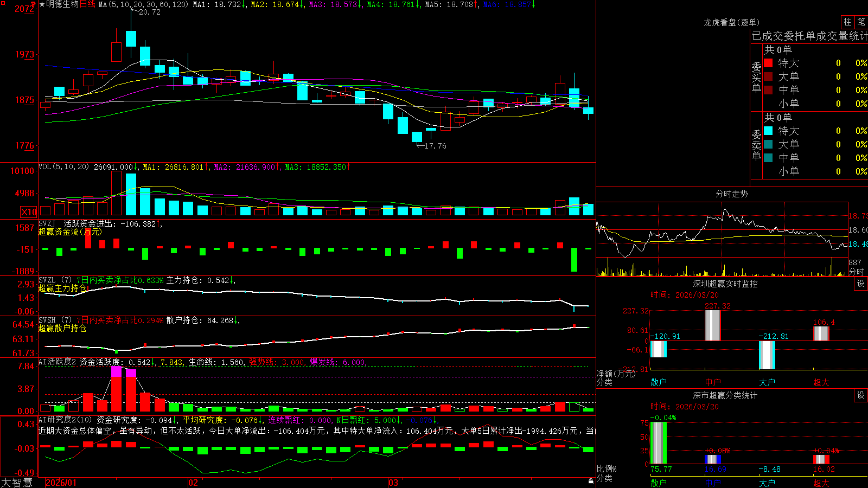Click the dark red 大单 buy order swatch
The image size is (868, 488).
point(768,76)
